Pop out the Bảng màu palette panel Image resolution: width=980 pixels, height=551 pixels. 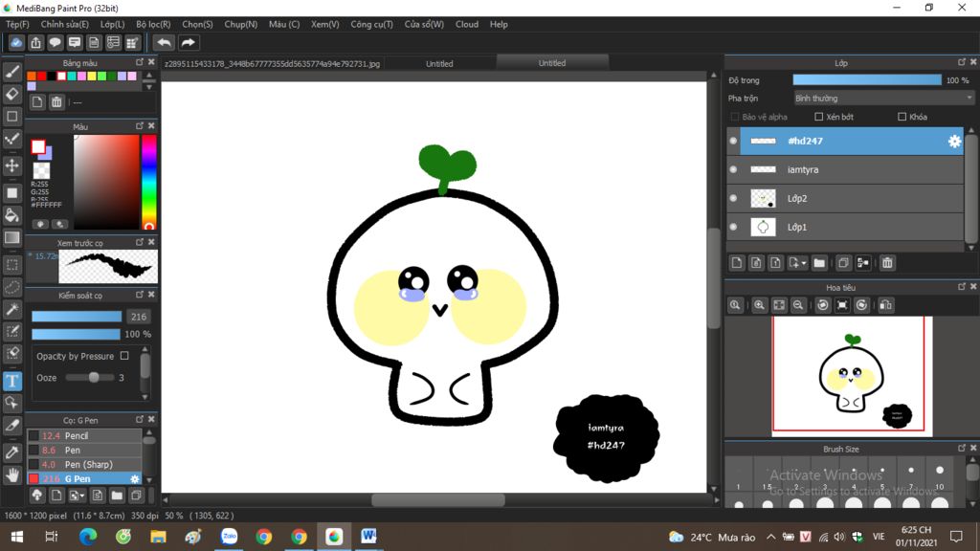coord(140,62)
